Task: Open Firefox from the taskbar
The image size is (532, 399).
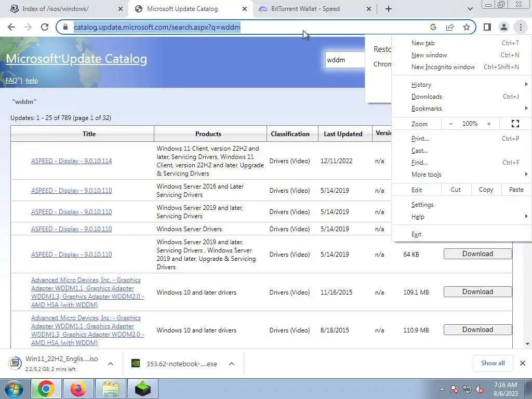Action: coord(78,389)
